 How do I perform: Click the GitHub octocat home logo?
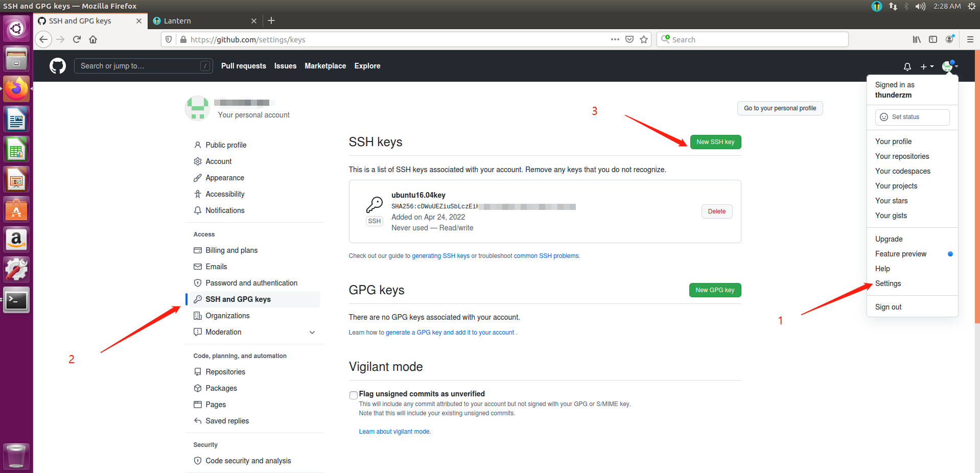(57, 65)
